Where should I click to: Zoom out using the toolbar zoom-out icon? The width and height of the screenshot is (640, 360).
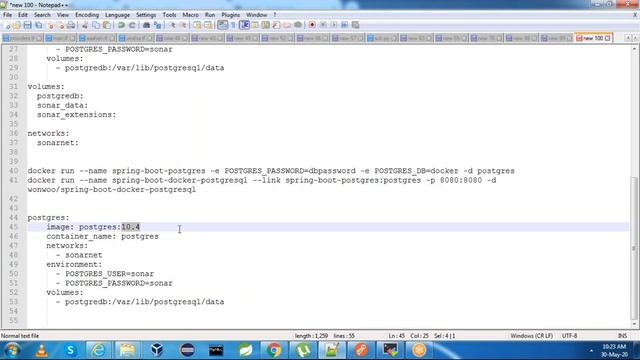point(183,25)
